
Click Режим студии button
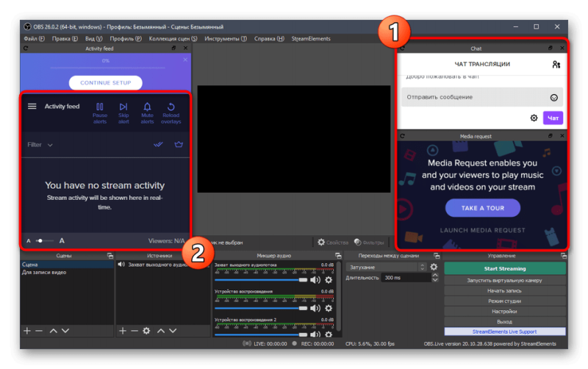click(x=505, y=301)
